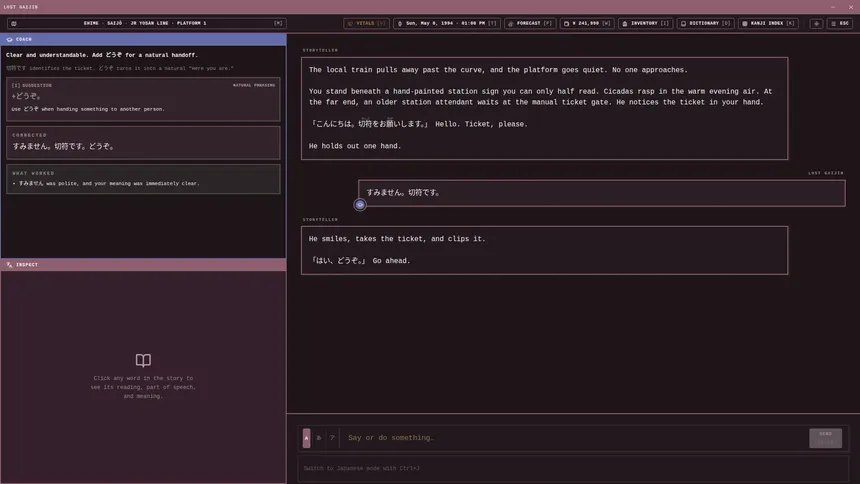This screenshot has height=484, width=860.
Task: Open the Forecast panel
Action: [x=530, y=24]
